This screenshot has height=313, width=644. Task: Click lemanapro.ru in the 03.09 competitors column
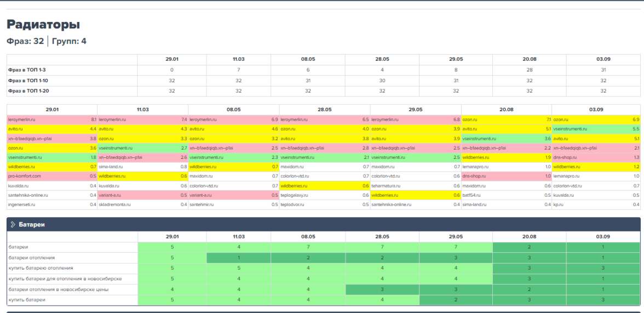[x=596, y=176]
